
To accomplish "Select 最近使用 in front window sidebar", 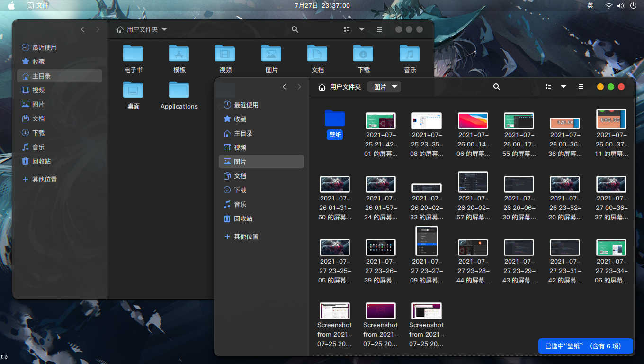I will [261, 105].
